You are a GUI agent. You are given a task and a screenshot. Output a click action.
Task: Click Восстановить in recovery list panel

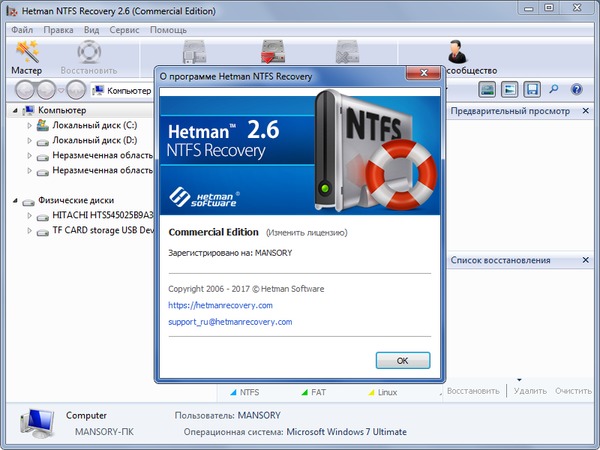[x=473, y=391]
